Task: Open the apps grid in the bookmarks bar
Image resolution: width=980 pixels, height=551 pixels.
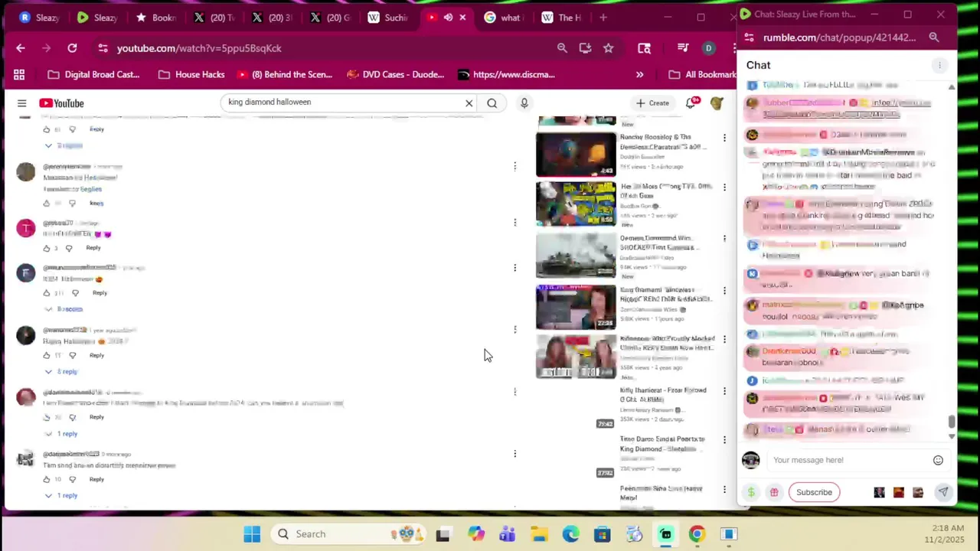Action: (x=19, y=74)
